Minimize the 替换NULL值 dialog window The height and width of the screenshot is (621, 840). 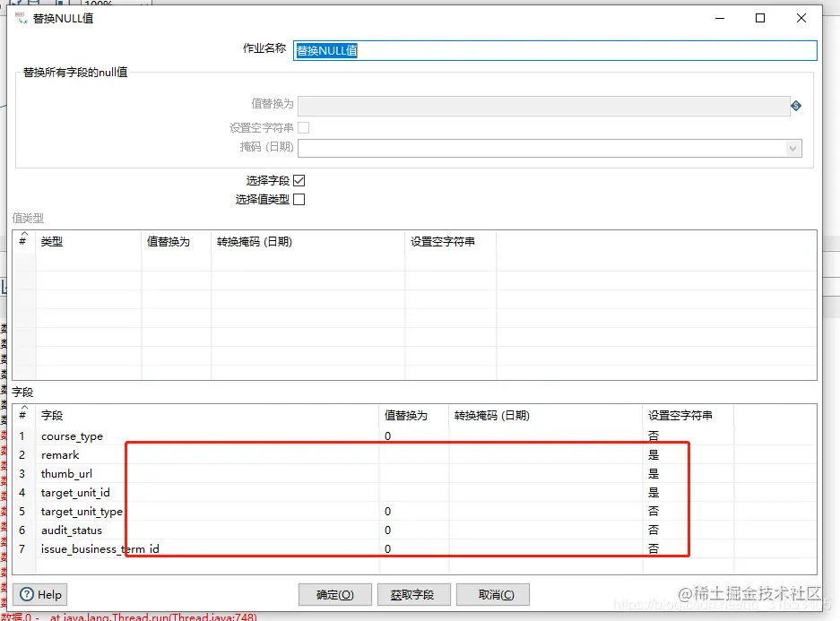(720, 18)
